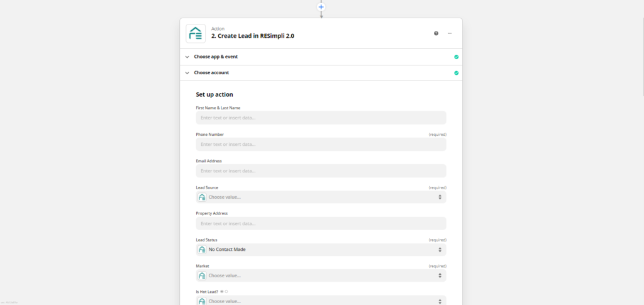
Task: Click the RESimpli app logo icon
Action: (x=196, y=33)
